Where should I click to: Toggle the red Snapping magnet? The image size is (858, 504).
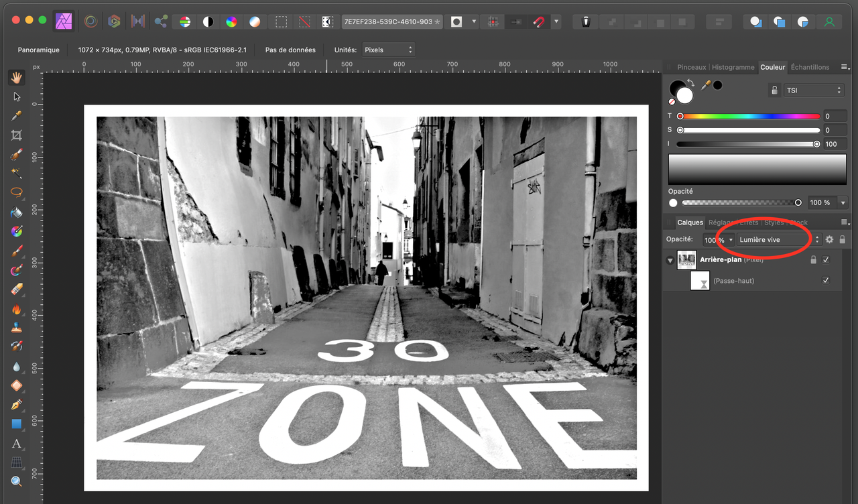pyautogui.click(x=538, y=21)
